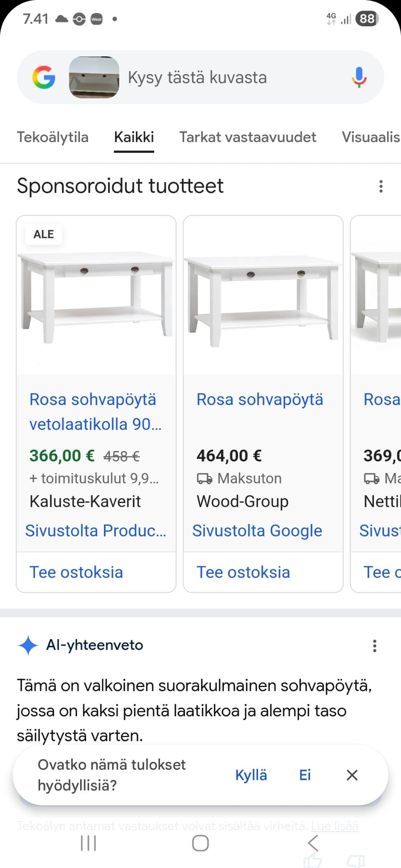This screenshot has width=401, height=868.
Task: Open AI-yhteenveto three-dot options menu
Action: coord(374,646)
